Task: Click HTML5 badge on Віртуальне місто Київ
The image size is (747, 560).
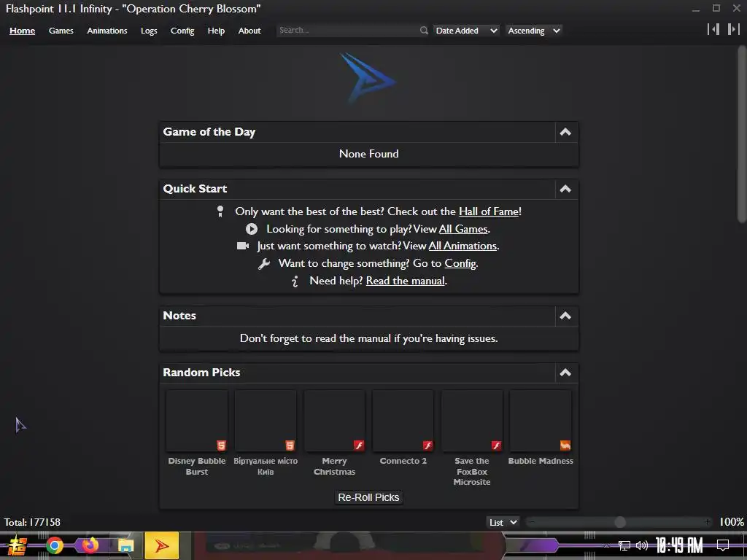Action: click(x=290, y=446)
